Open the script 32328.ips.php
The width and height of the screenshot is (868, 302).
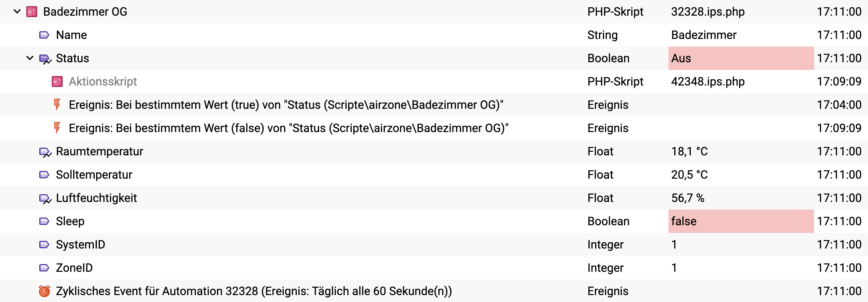point(707,12)
